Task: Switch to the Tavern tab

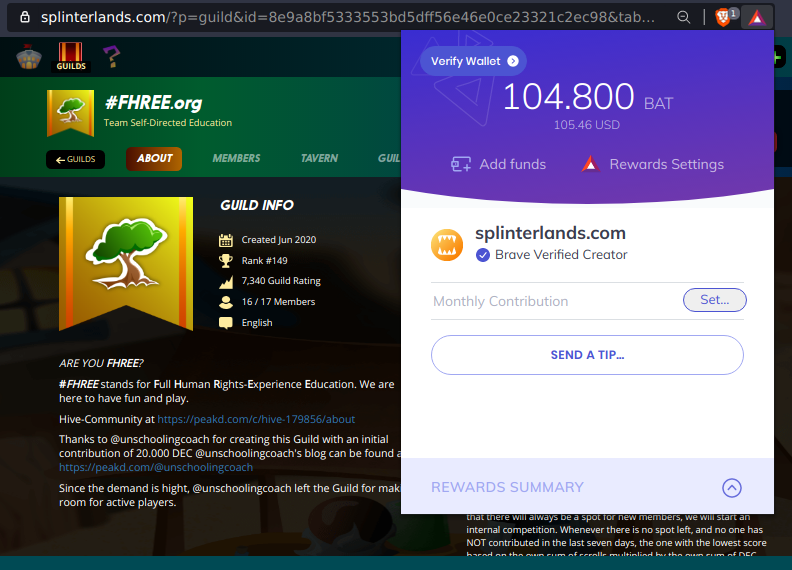Action: 319,159
